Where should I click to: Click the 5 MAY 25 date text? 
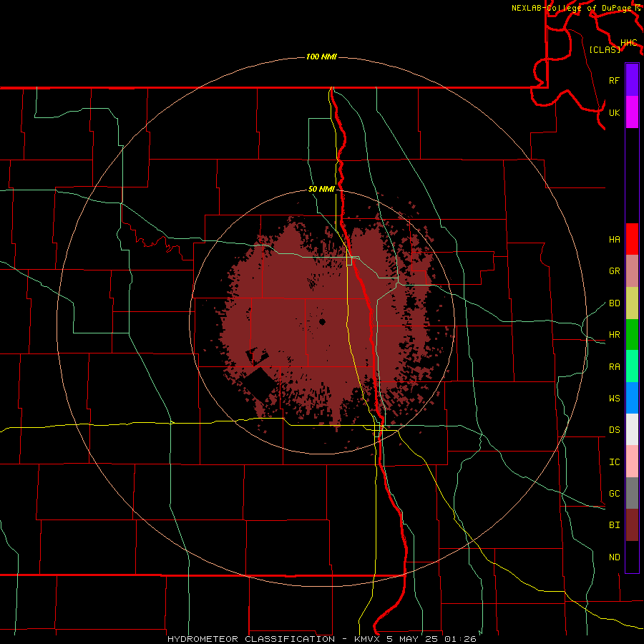click(x=413, y=639)
